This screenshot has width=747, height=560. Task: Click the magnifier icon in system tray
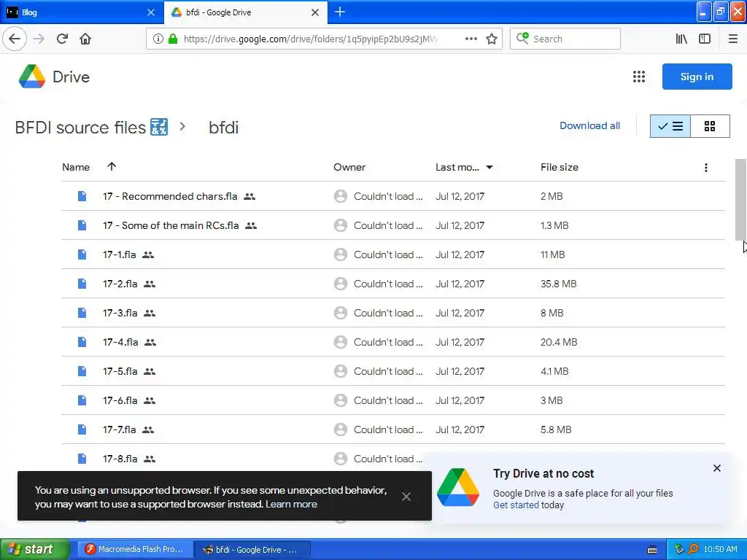click(693, 549)
